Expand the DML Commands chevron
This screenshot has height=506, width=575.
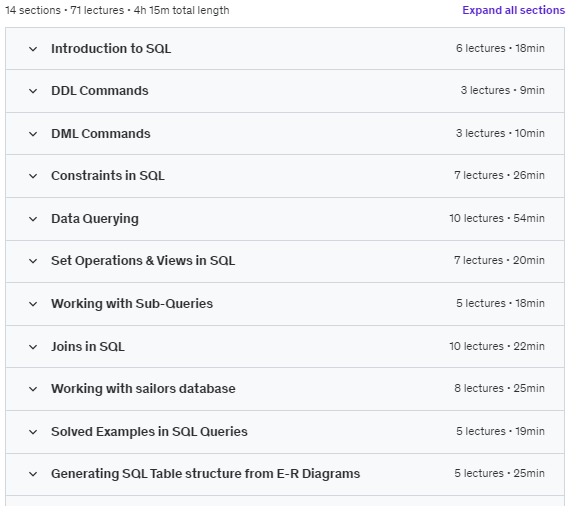[33, 134]
